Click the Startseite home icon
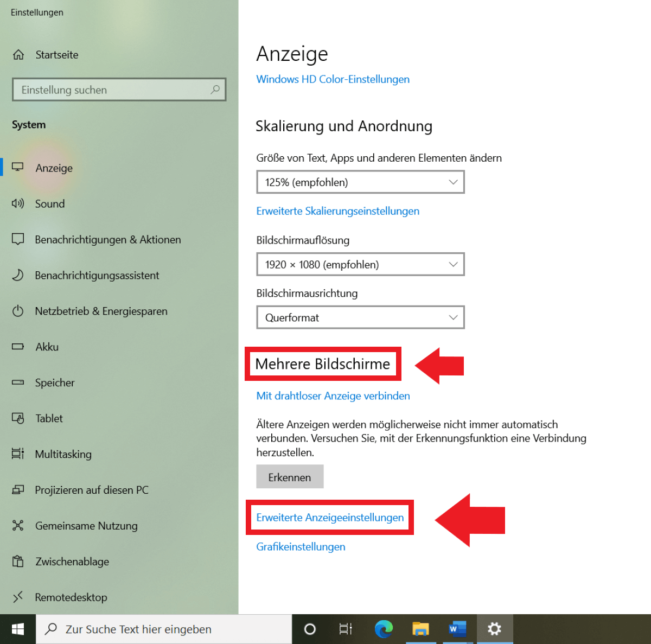Viewport: 651px width, 644px height. [18, 55]
